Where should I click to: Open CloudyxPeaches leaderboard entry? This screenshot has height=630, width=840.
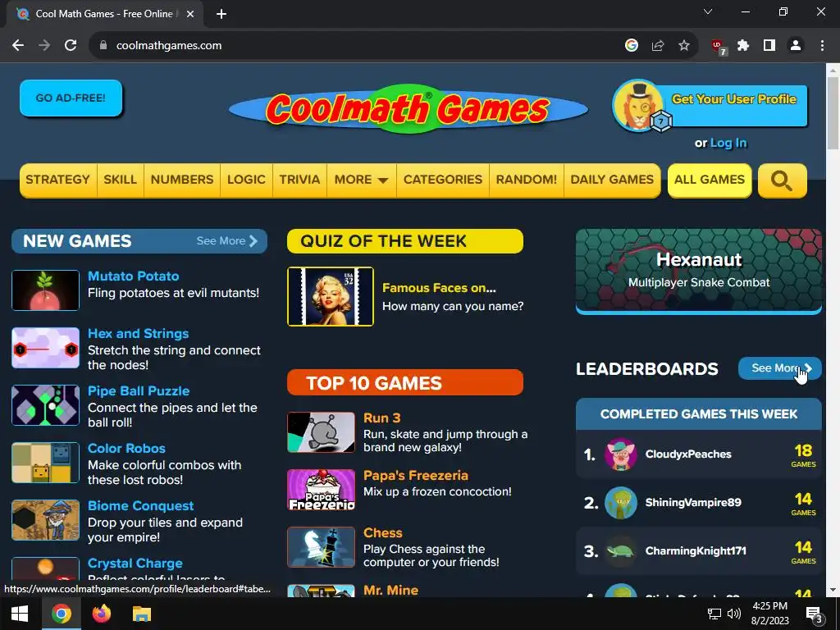pos(699,454)
